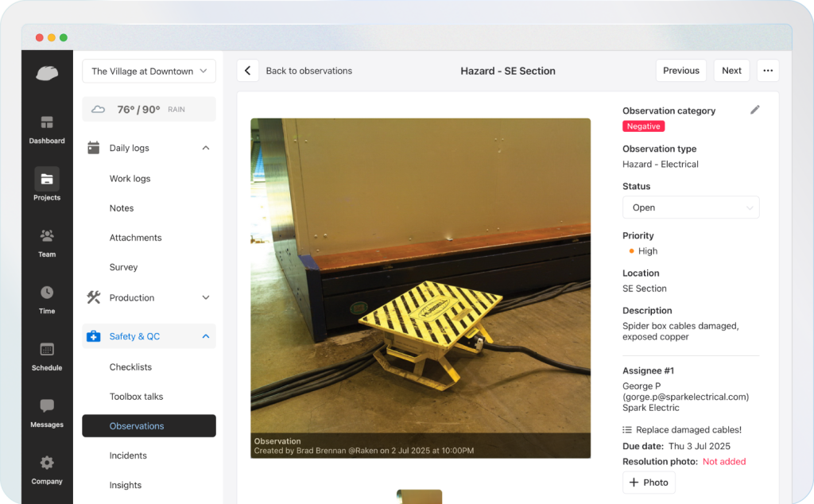Collapse the Daily logs section
The width and height of the screenshot is (814, 504).
click(205, 148)
